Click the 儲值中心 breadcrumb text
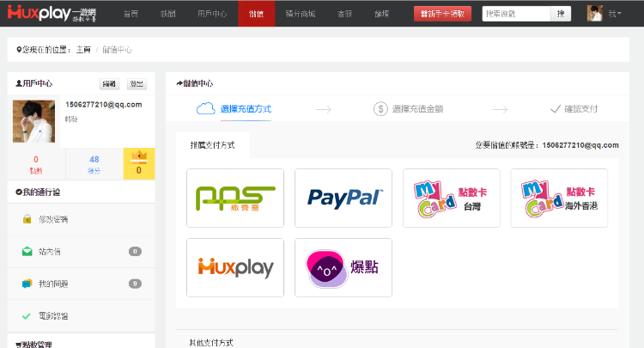Image resolution: width=644 pixels, height=348 pixels. point(117,50)
